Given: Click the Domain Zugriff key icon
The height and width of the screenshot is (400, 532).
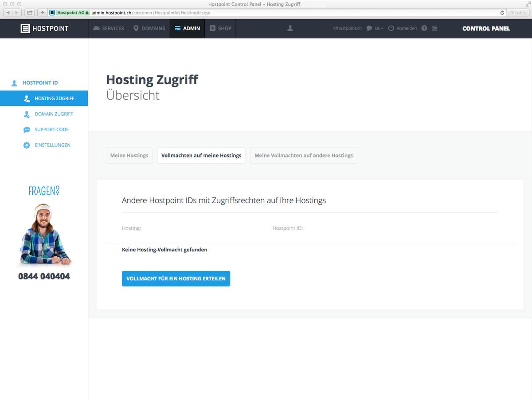Looking at the screenshot, I should (27, 114).
